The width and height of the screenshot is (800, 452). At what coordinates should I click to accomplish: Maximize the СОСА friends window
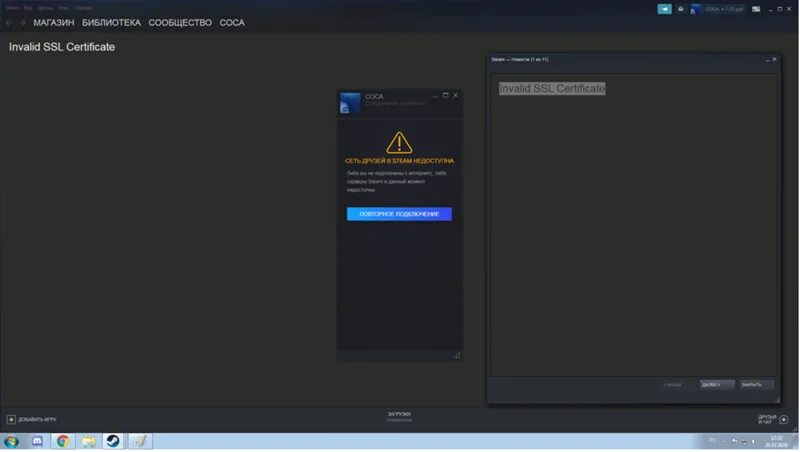tap(445, 95)
